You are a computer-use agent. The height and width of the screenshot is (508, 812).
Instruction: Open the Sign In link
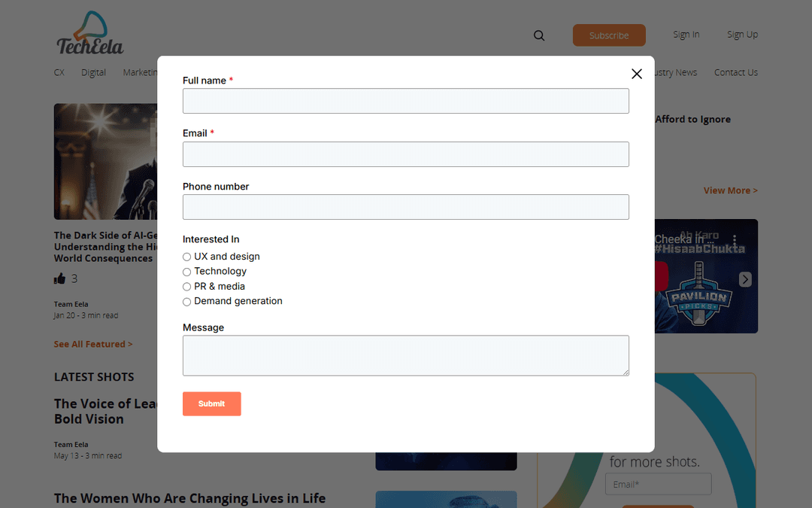point(686,34)
